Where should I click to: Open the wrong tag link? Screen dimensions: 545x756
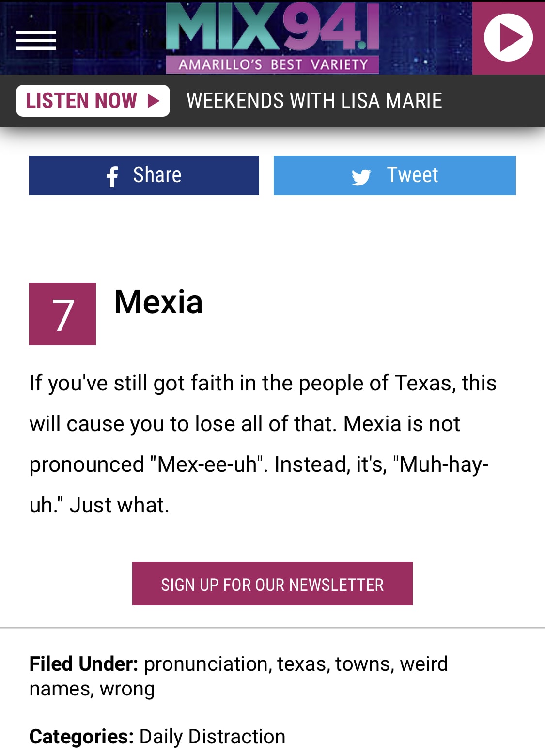[127, 689]
